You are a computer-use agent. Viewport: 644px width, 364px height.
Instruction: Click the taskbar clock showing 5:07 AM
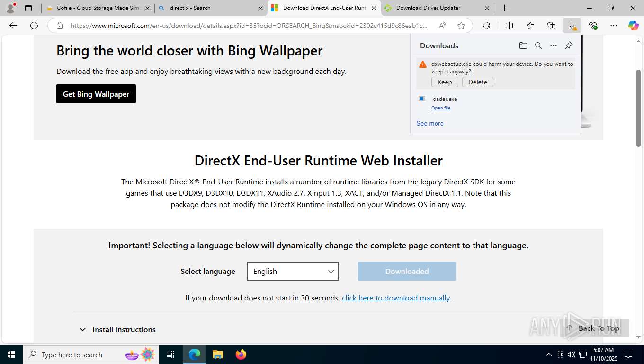tap(603, 355)
